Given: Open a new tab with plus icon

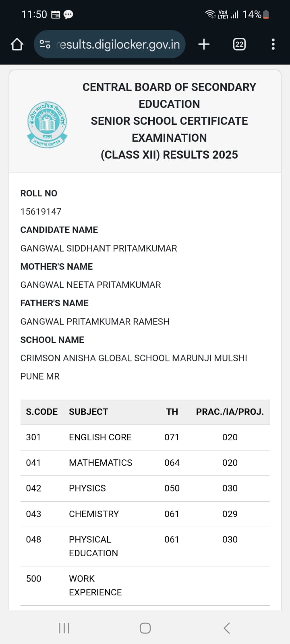Looking at the screenshot, I should pos(204,44).
